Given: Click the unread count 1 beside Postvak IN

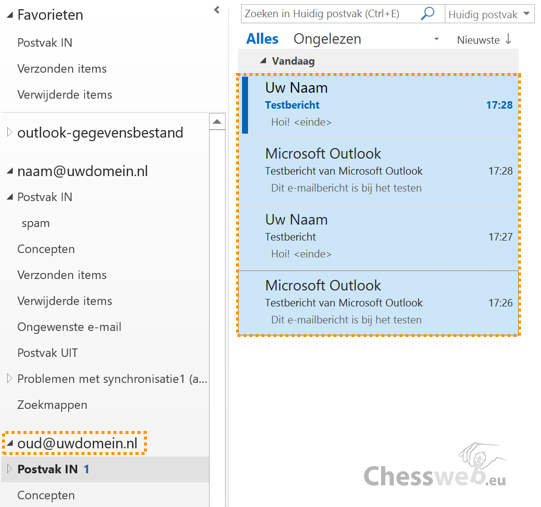Looking at the screenshot, I should coord(86,469).
